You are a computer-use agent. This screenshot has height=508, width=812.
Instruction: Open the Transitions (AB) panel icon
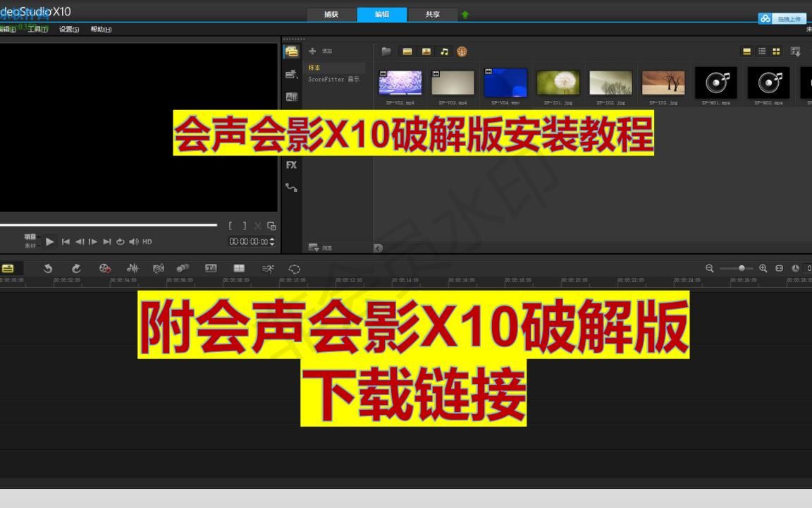[x=292, y=97]
